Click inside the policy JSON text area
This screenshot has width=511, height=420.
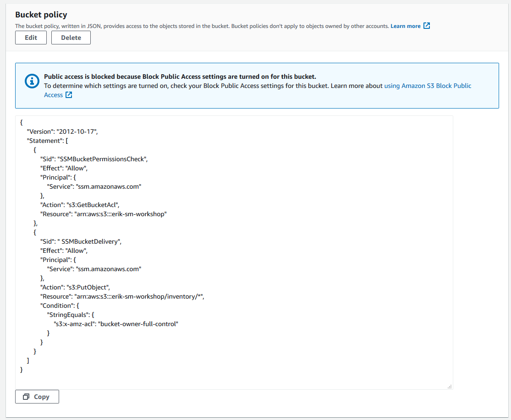click(234, 252)
